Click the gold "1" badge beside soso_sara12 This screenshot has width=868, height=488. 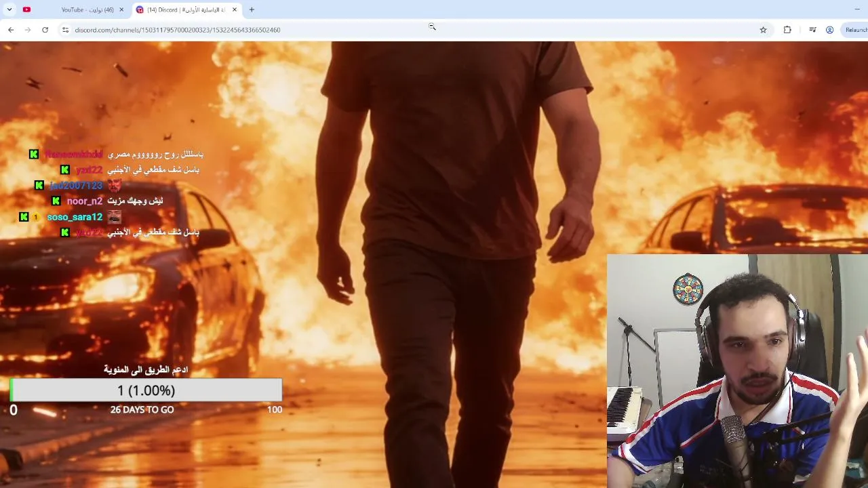(36, 217)
